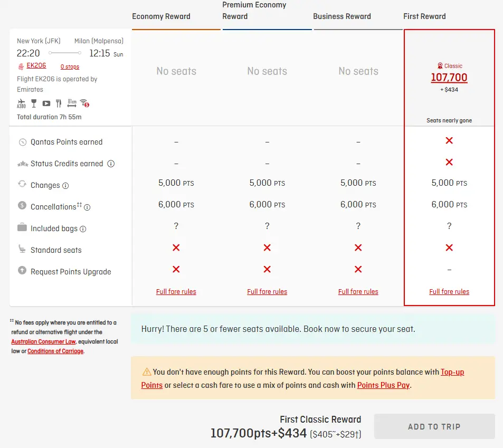The width and height of the screenshot is (503, 448).
Task: Click the First Reward Qantas Points red cross
Action: [x=449, y=140]
